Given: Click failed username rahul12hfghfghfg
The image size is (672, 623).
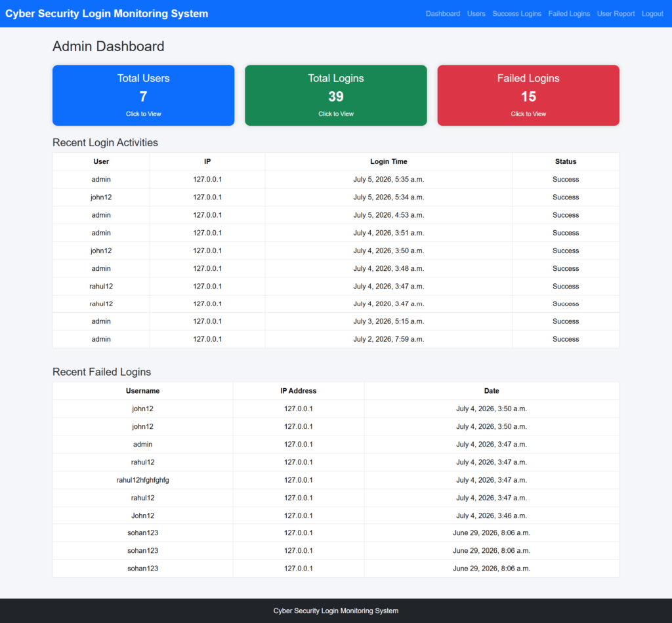Looking at the screenshot, I should pos(142,480).
